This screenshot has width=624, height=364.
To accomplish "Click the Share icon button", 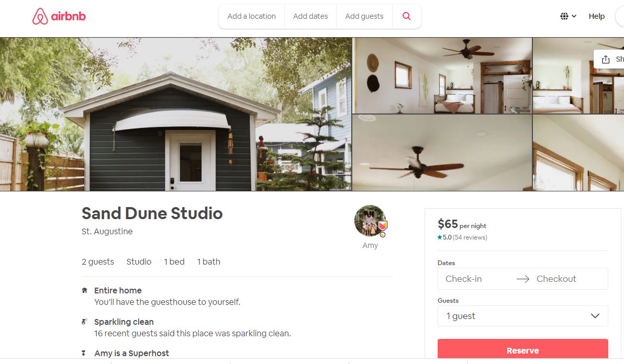I will [609, 59].
